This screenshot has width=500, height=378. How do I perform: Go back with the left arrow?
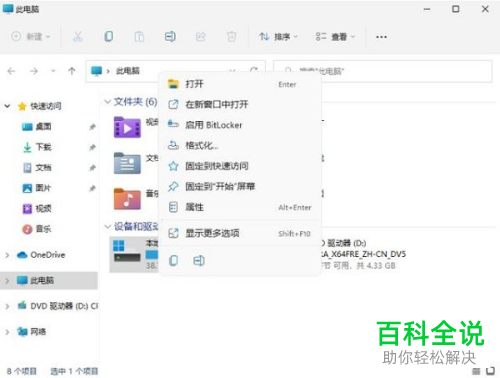[11, 71]
